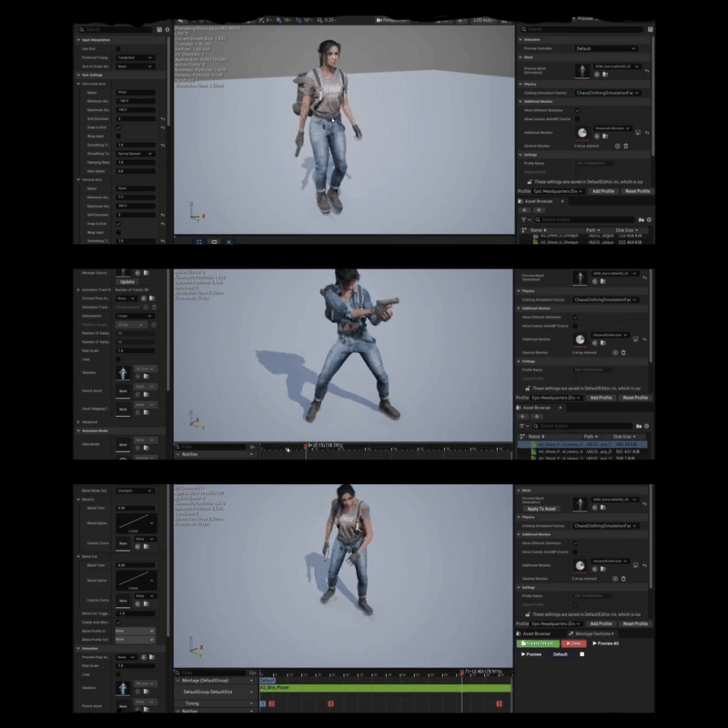Click use-selected-asset icon under Blend Space Preview Mesh
Image resolution: width=728 pixels, height=728 pixels.
(x=597, y=75)
